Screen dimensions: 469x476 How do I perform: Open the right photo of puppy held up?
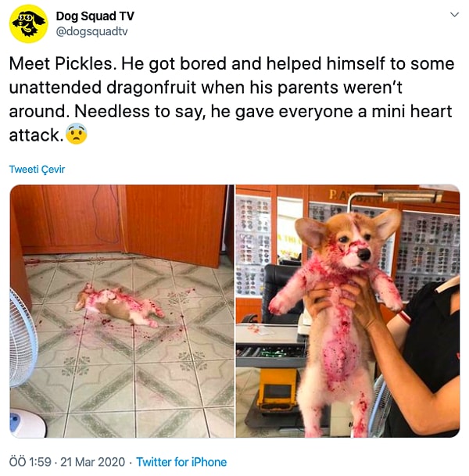coord(348,311)
